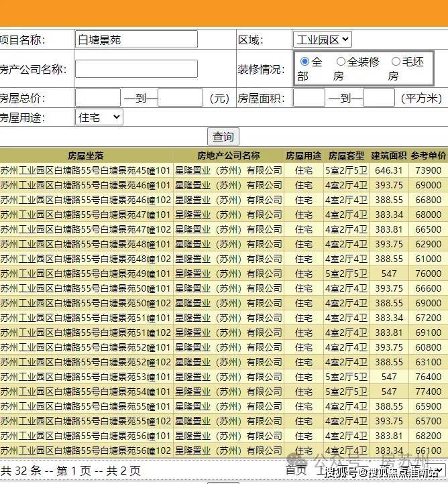Click the empty 房产公司名称 input field
Image resolution: width=448 pixels, height=484 pixels.
[x=136, y=69]
